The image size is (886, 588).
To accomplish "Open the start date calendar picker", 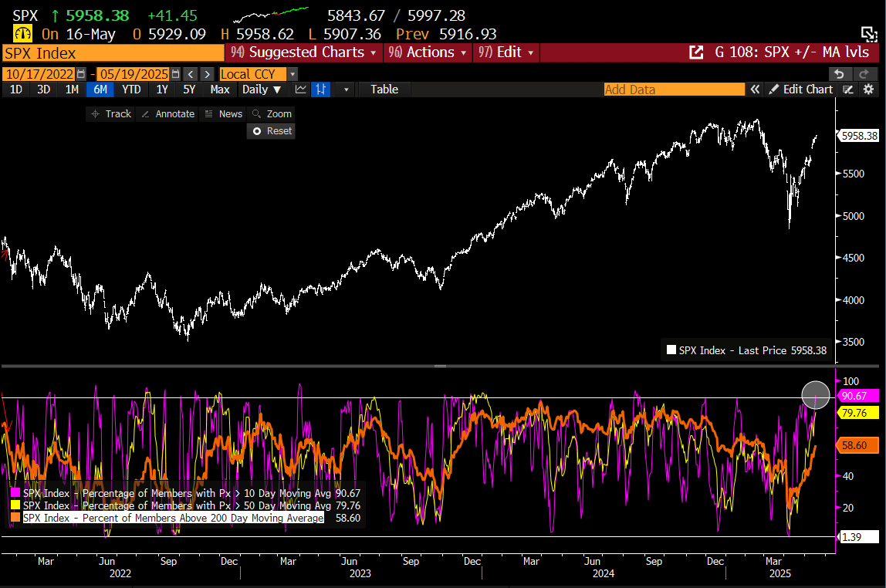I will coord(81,74).
